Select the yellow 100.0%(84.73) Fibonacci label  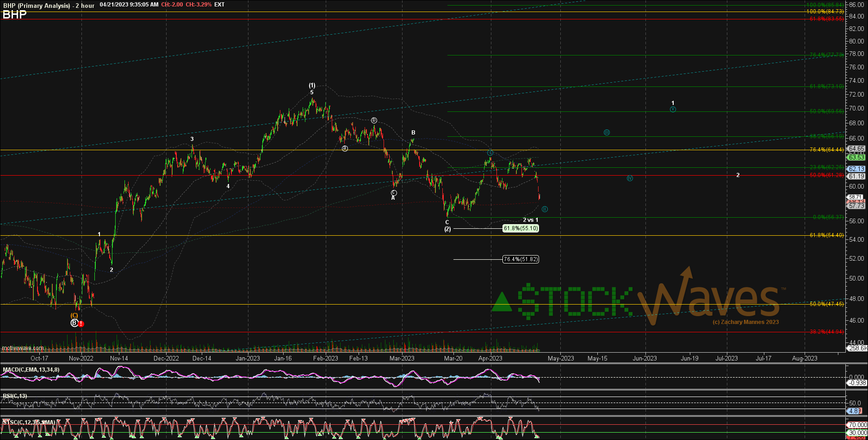(x=825, y=11)
